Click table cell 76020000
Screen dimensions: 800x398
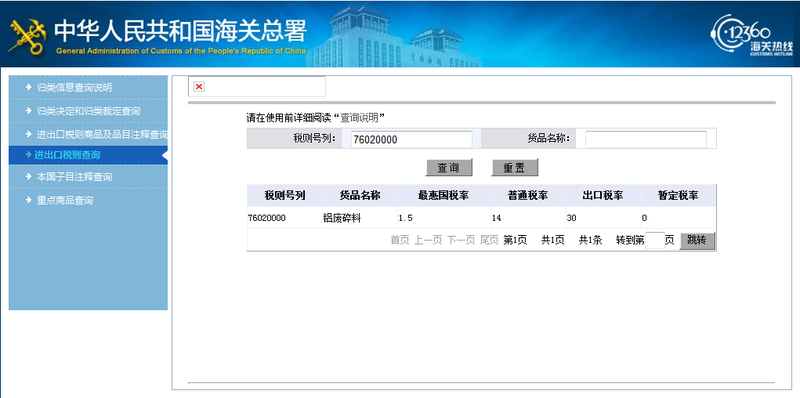(x=267, y=218)
